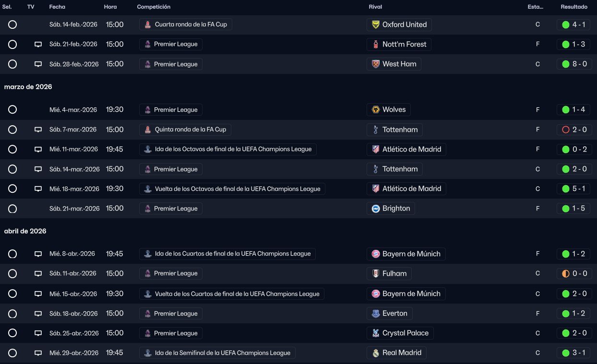The width and height of the screenshot is (597, 364).
Task: Click the Brighton club badge icon
Action: [x=376, y=209]
